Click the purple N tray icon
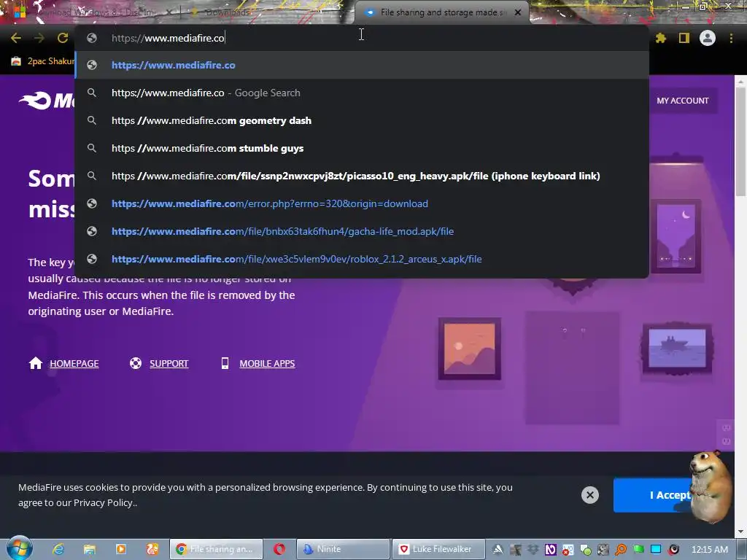The width and height of the screenshot is (747, 560). 550,550
